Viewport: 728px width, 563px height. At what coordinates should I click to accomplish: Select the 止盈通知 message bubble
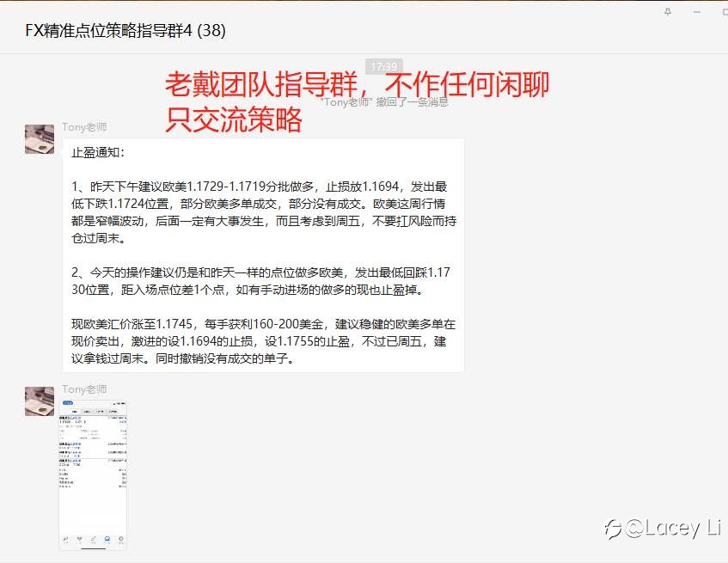pos(263,255)
